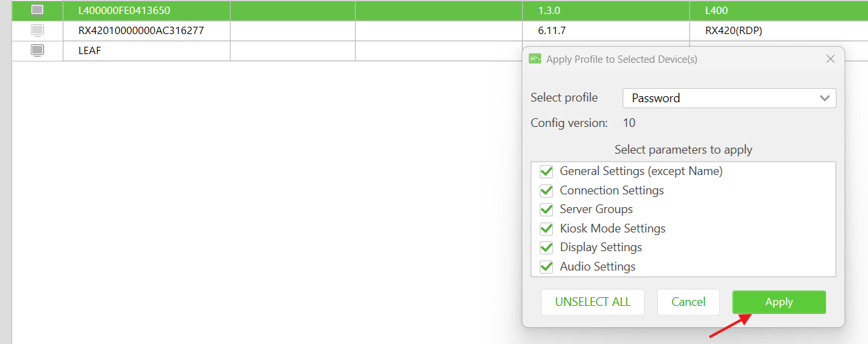Select the LEAF device row

pyautogui.click(x=267, y=51)
